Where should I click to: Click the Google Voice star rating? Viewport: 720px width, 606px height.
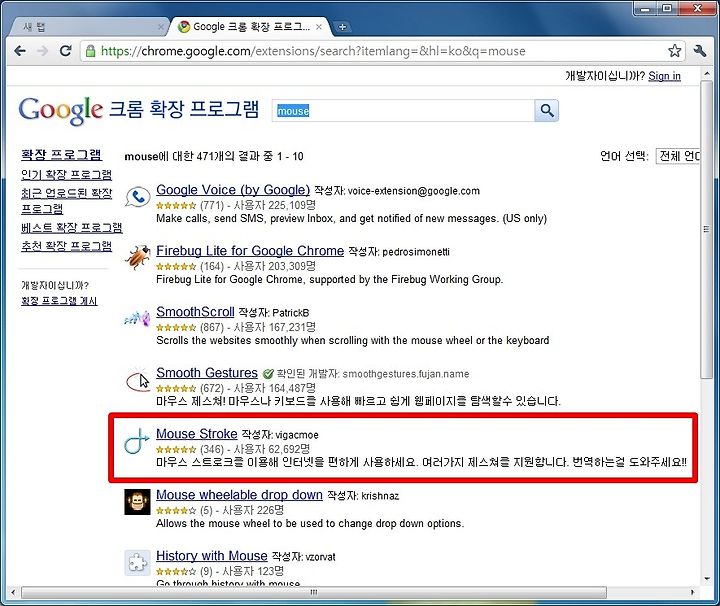[176, 206]
